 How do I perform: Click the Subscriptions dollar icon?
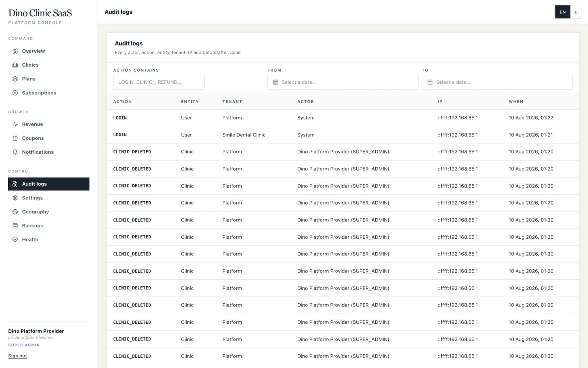pyautogui.click(x=15, y=93)
